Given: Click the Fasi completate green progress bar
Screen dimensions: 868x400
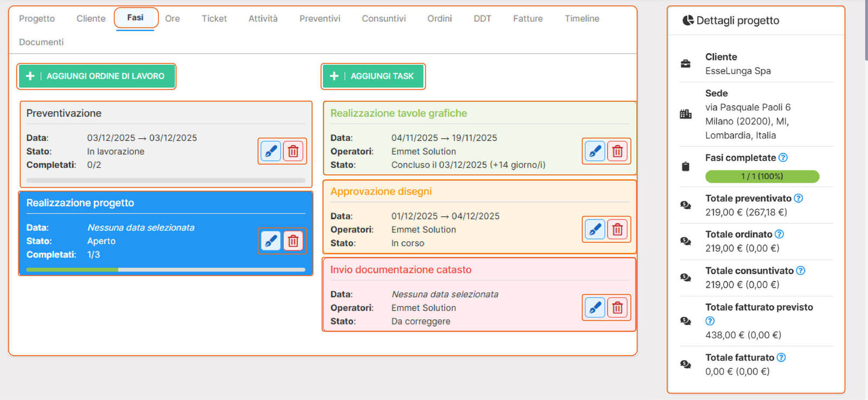Looking at the screenshot, I should pos(762,176).
